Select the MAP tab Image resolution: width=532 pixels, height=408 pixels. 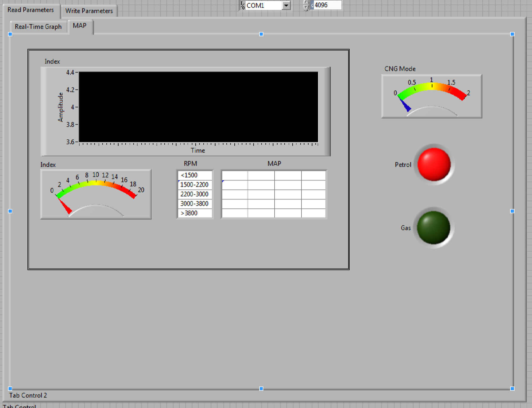[x=80, y=26]
